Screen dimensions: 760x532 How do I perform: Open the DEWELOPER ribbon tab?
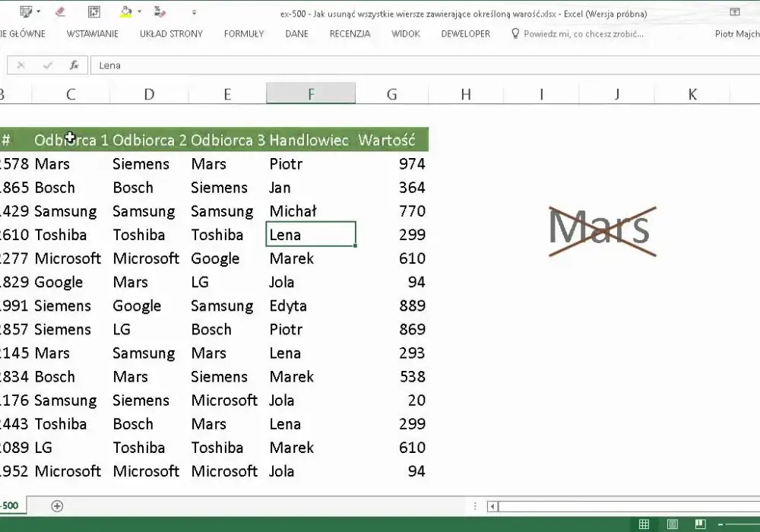pyautogui.click(x=465, y=34)
